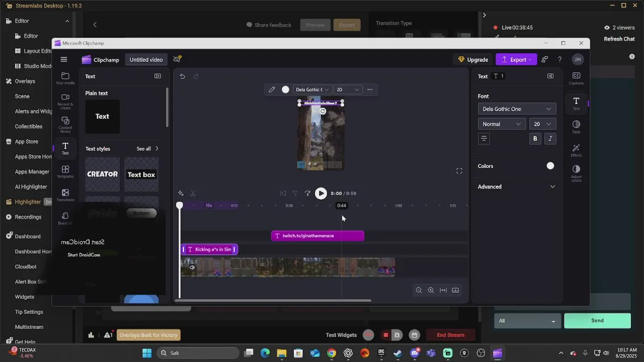Fit timeline to screen

coord(443,290)
